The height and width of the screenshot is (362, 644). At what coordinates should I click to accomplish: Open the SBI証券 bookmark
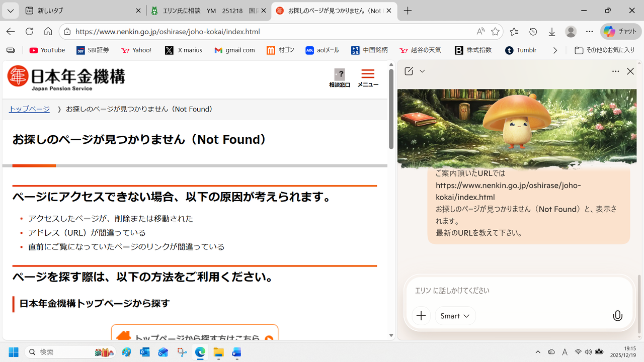(93, 50)
